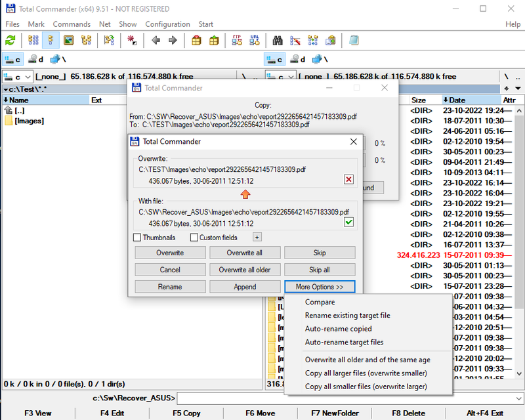Viewport: 525px width, 420px height.
Task: Open the URL new connection icon
Action: pyautogui.click(x=254, y=41)
